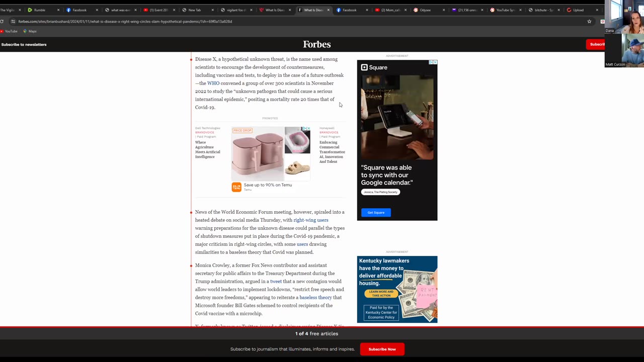Follow the 'baseless theory' link
The width and height of the screenshot is (644, 362).
pos(315,298)
